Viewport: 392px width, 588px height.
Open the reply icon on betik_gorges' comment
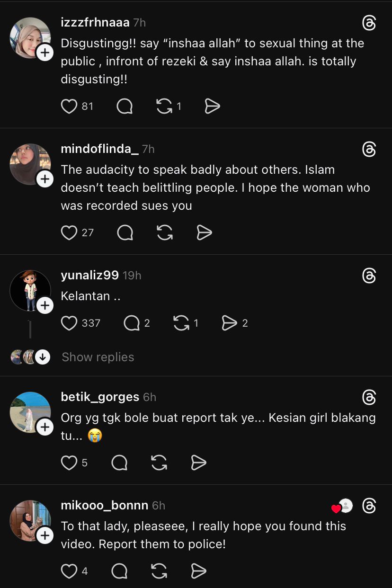click(119, 463)
